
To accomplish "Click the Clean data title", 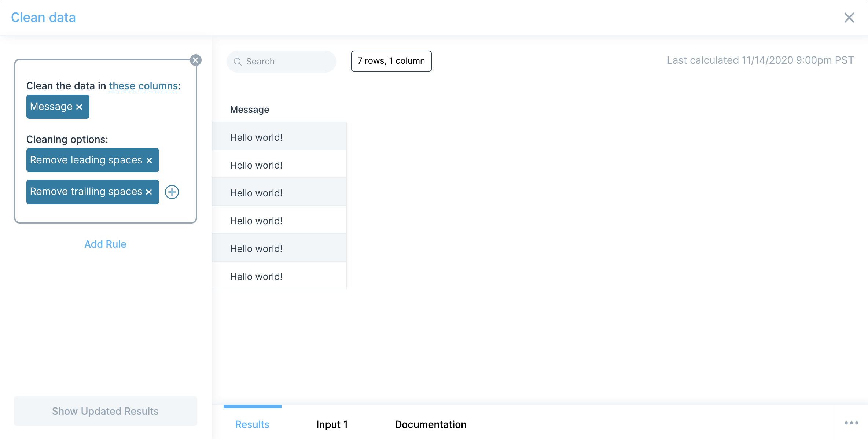I will tap(43, 18).
